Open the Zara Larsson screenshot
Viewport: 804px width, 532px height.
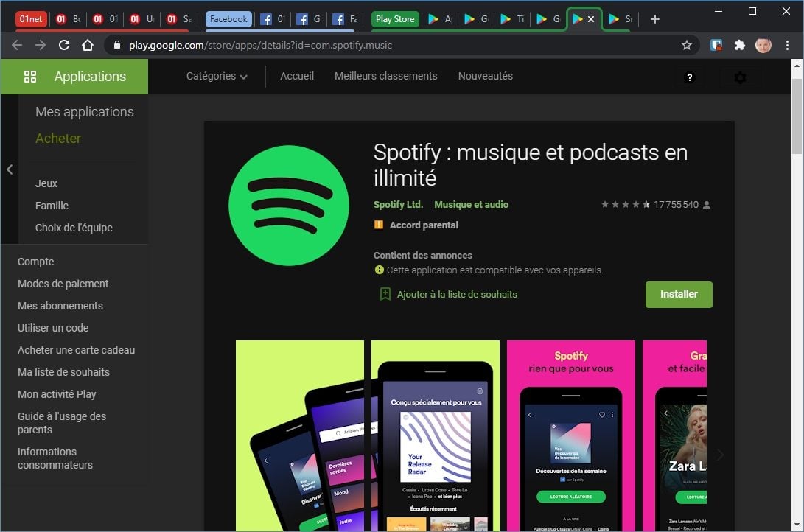[674, 435]
